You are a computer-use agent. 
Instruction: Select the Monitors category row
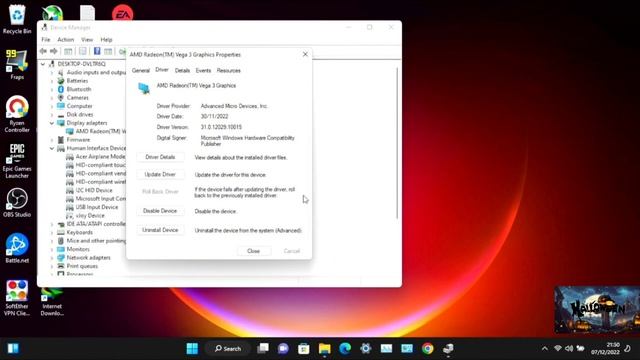click(x=73, y=249)
